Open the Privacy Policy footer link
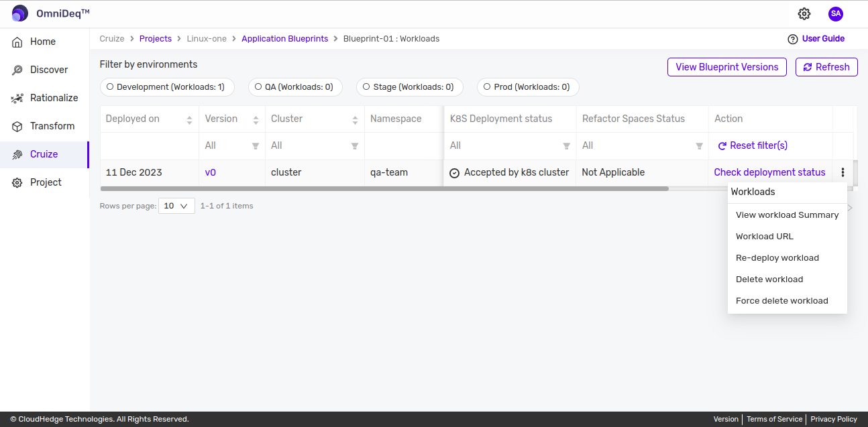 pos(834,419)
